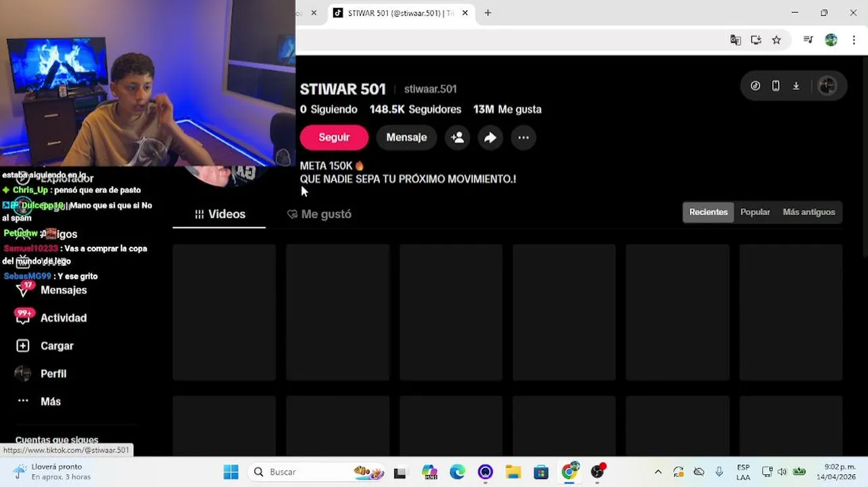
Task: Click the META 150K bio text
Action: coord(332,166)
